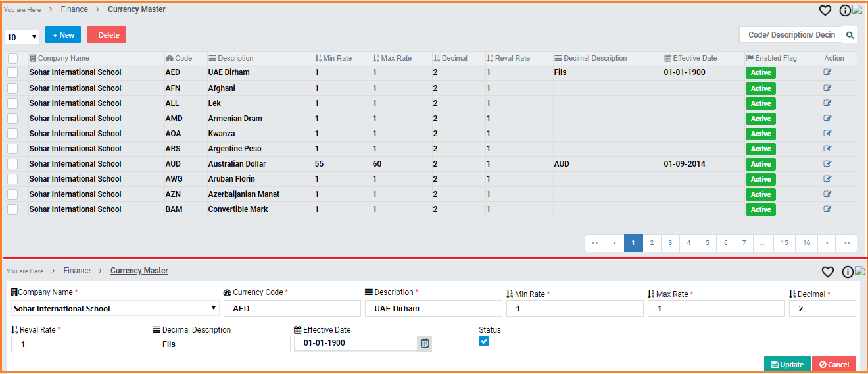Click the search magnifier icon

click(x=850, y=35)
